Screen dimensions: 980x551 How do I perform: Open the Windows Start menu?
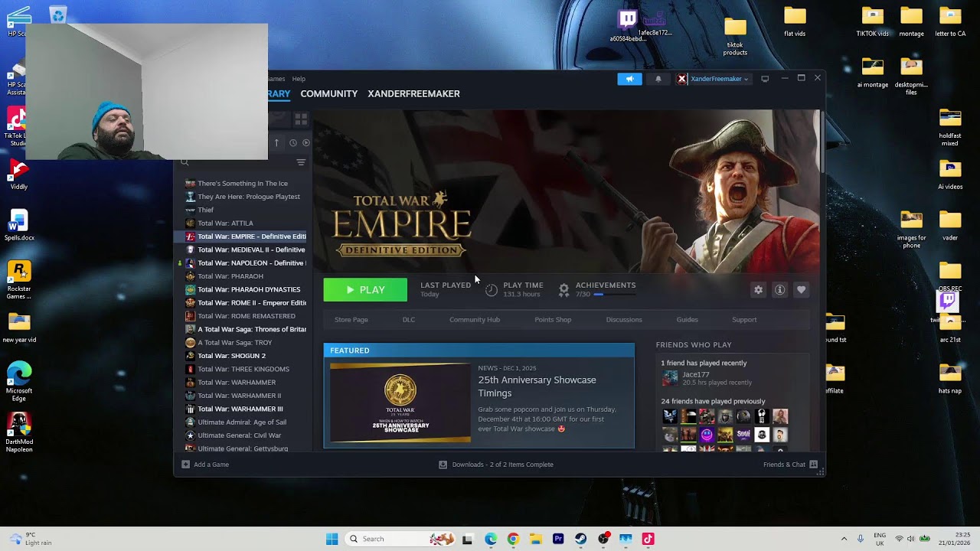(x=332, y=539)
